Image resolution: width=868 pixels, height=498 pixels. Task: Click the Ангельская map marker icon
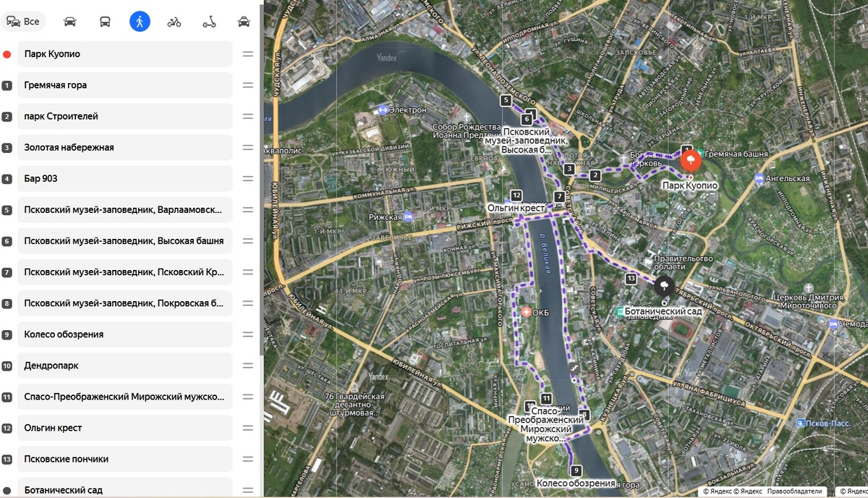click(759, 178)
